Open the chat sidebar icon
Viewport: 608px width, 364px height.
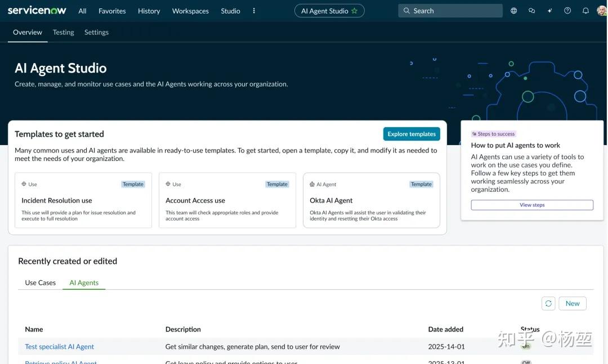[x=531, y=11]
